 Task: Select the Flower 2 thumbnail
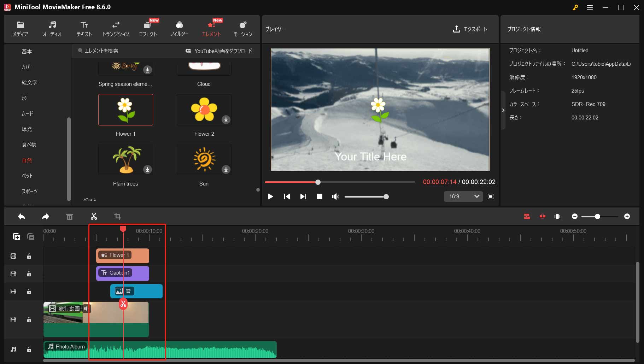(204, 110)
